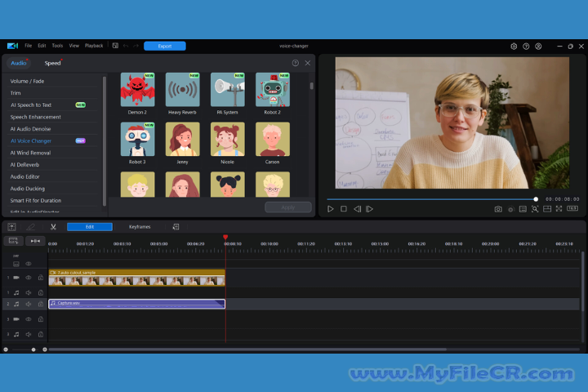Select the Trim option
Image resolution: width=588 pixels, height=392 pixels.
(x=52, y=93)
